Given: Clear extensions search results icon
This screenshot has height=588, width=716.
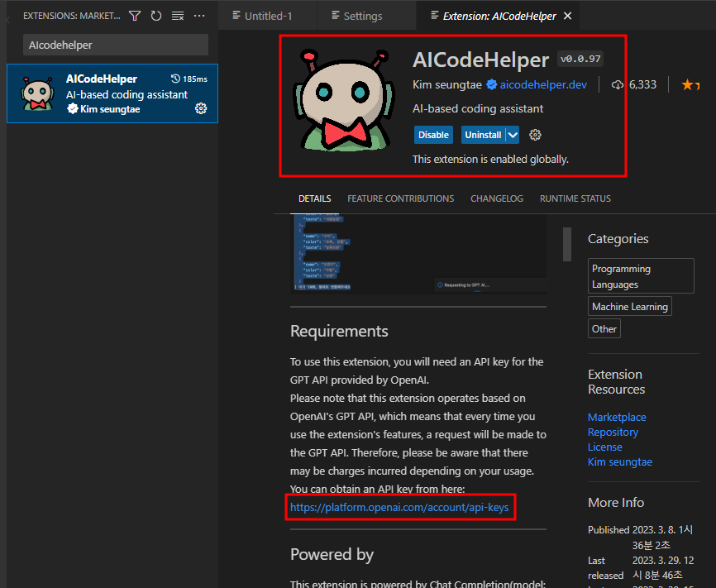Looking at the screenshot, I should [178, 16].
